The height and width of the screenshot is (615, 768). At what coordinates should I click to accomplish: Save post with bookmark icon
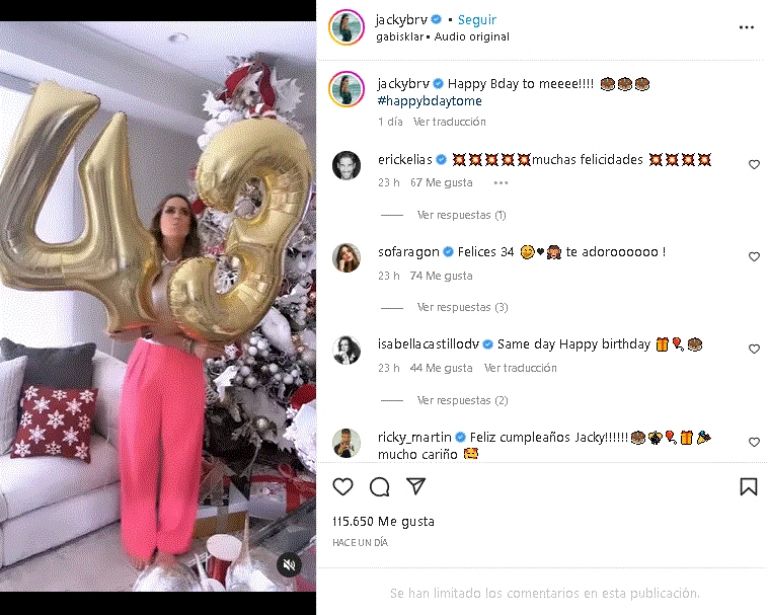[748, 487]
